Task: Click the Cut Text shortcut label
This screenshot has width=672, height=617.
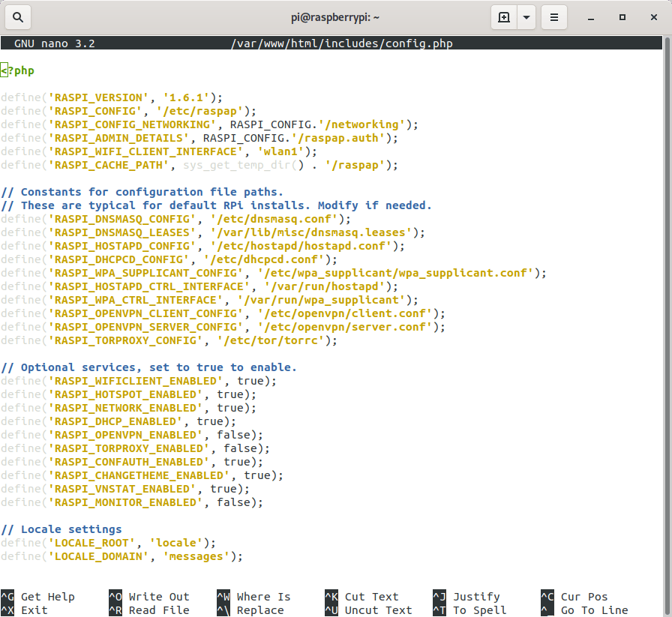Action: [371, 597]
